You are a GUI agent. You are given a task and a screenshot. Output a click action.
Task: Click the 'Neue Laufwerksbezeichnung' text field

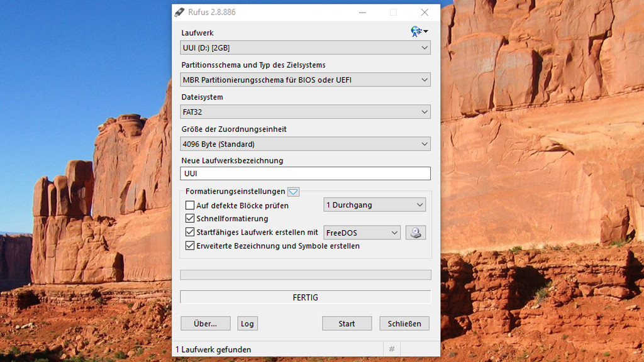tap(305, 173)
